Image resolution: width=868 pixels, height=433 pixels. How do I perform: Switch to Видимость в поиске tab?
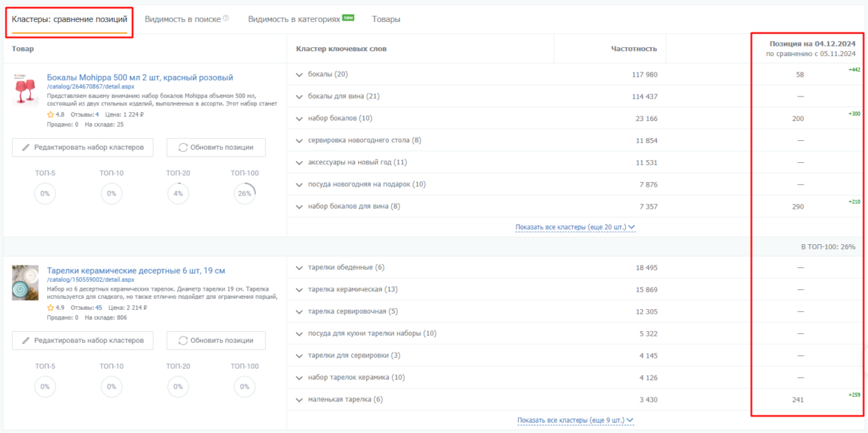point(183,19)
